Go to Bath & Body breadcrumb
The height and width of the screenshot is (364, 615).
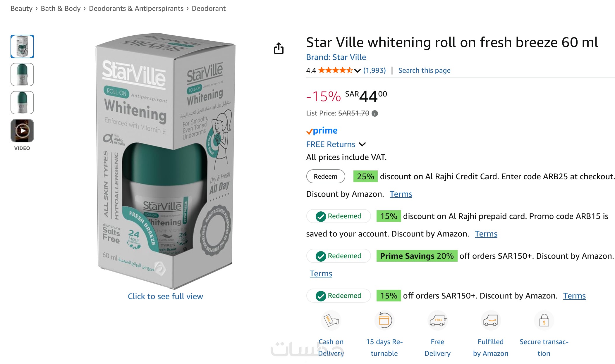(x=61, y=8)
